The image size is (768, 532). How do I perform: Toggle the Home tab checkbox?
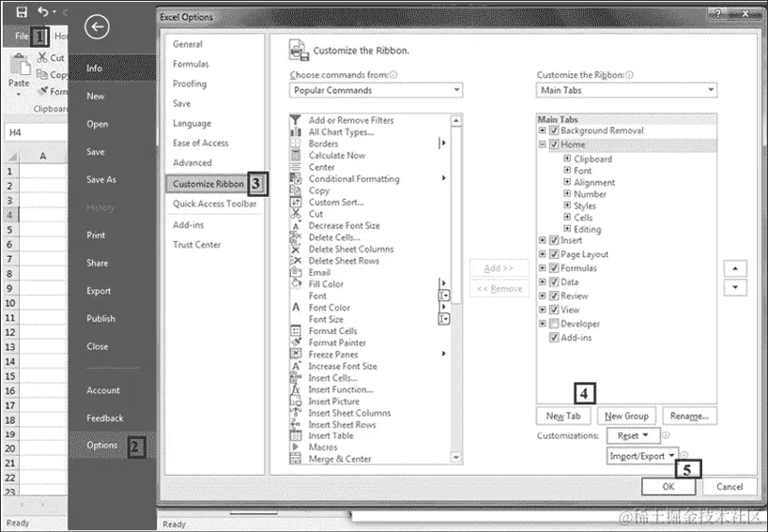pos(554,144)
